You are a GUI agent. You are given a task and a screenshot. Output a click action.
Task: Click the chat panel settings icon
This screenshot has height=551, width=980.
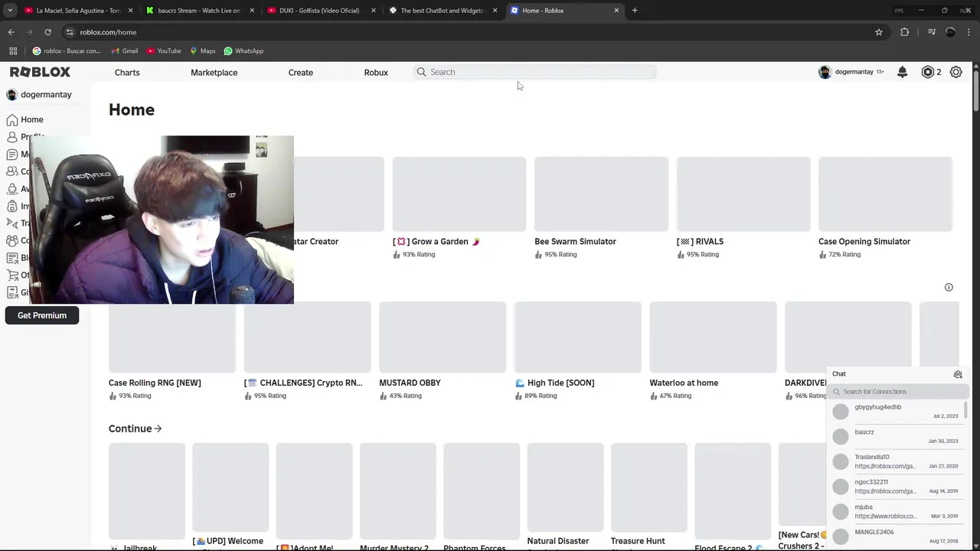pyautogui.click(x=958, y=374)
